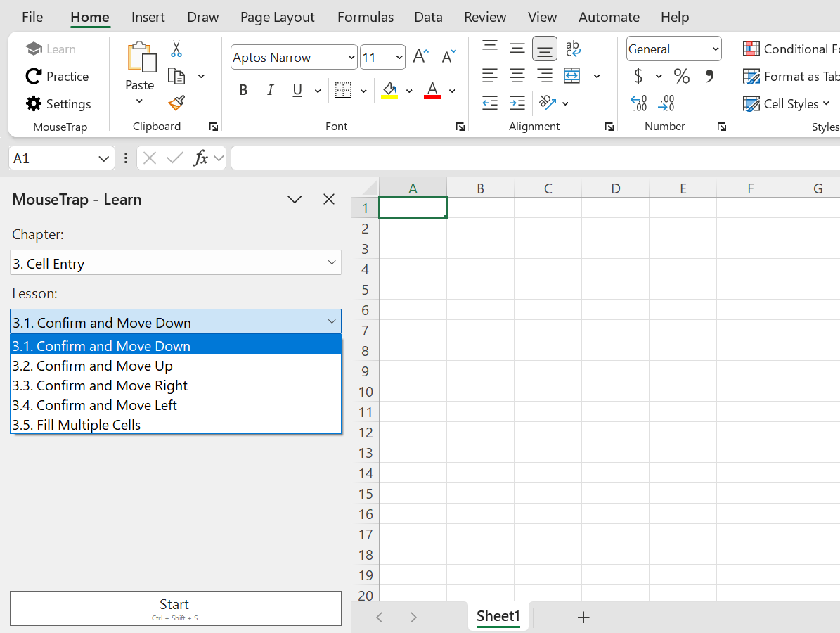840x633 pixels.
Task: Click the Percent Style icon
Action: (681, 76)
